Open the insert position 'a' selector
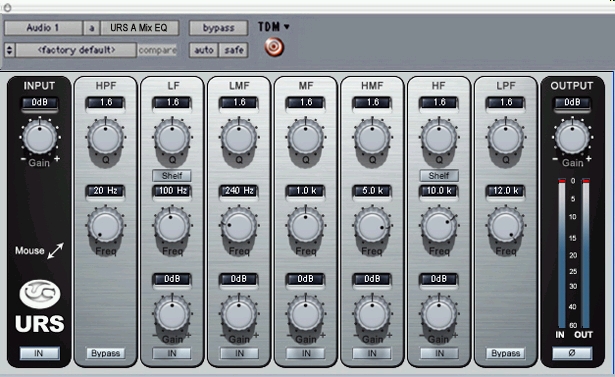This screenshot has height=377, width=615. (91, 28)
